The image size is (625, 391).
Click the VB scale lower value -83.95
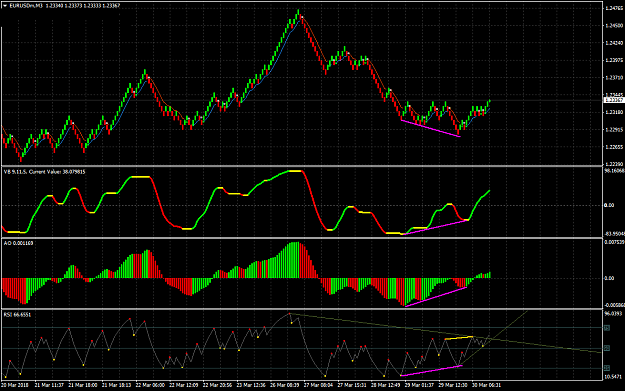[614, 234]
